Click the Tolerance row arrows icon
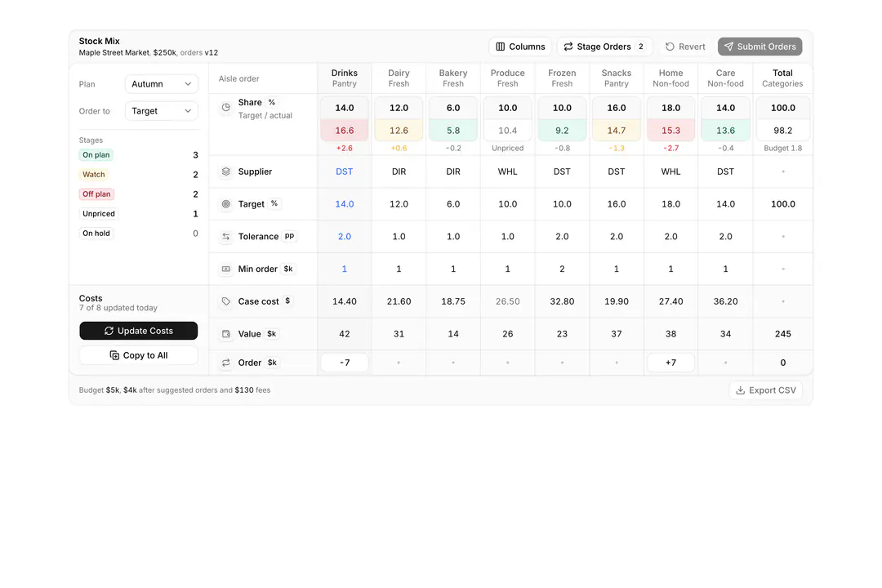This screenshot has height=588, width=882. coord(225,237)
